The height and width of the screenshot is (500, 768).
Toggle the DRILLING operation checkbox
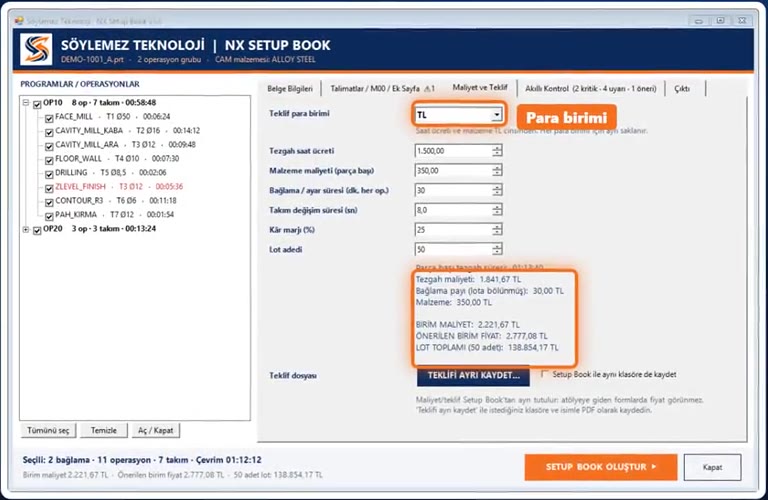(x=49, y=174)
